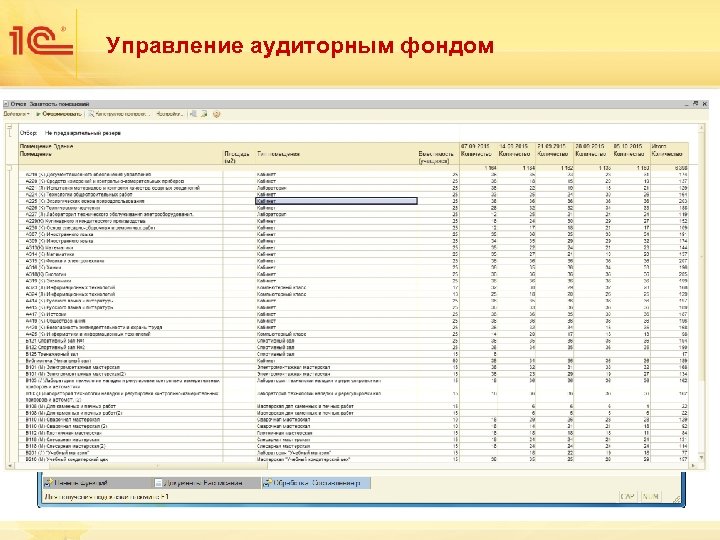
Task: Switch to the Обработка window tab
Action: [x=316, y=483]
